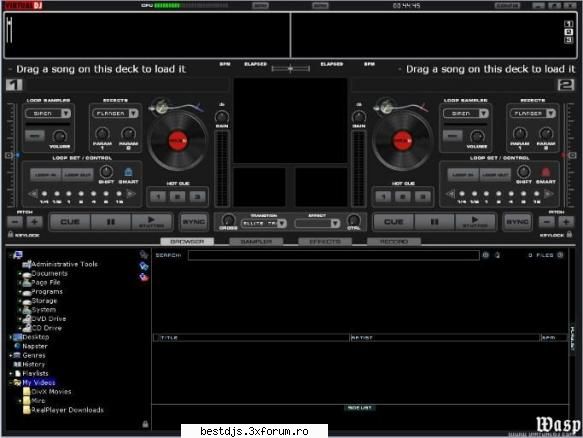Viewport: 583px width, 438px height.
Task: Sort file list by Artist column
Action: tap(444, 338)
